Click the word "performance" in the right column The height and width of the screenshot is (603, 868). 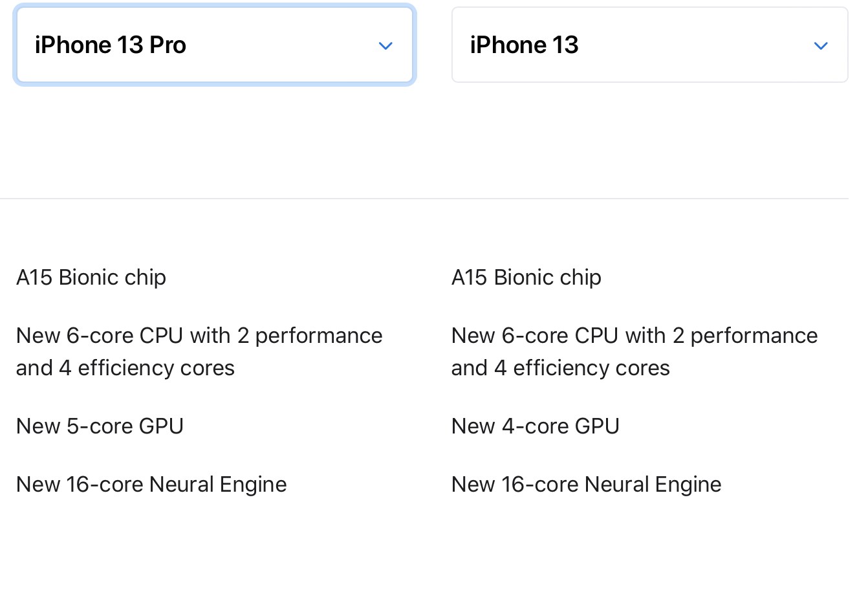tap(754, 336)
